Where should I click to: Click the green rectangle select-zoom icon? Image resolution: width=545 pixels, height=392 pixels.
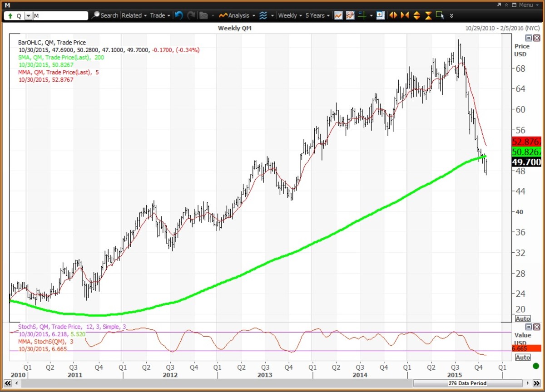coord(440,15)
